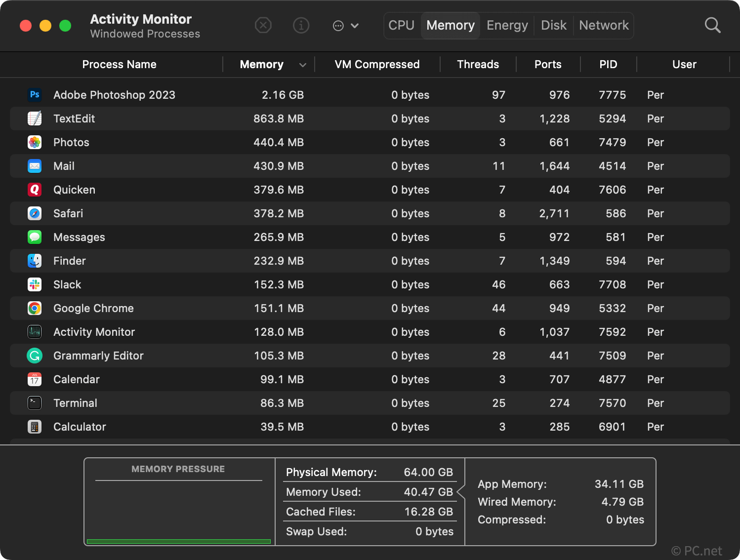Viewport: 740px width, 560px height.
Task: Sort by the Process Name column header
Action: tap(119, 64)
